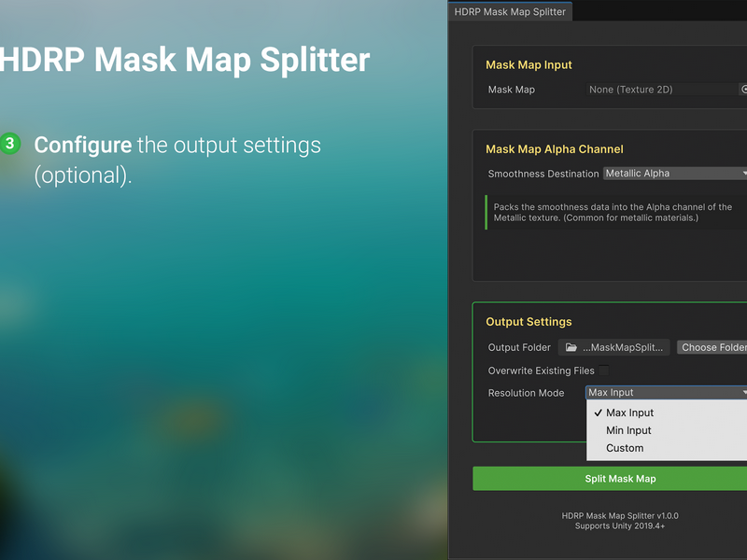Click the HDRP Mask Map Splitter v1.0.0 text

pos(620,516)
